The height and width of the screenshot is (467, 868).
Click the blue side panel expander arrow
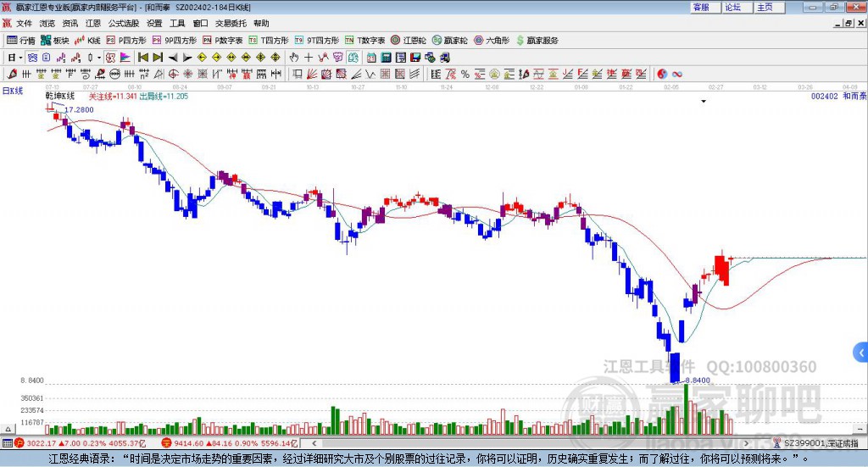coord(861,352)
